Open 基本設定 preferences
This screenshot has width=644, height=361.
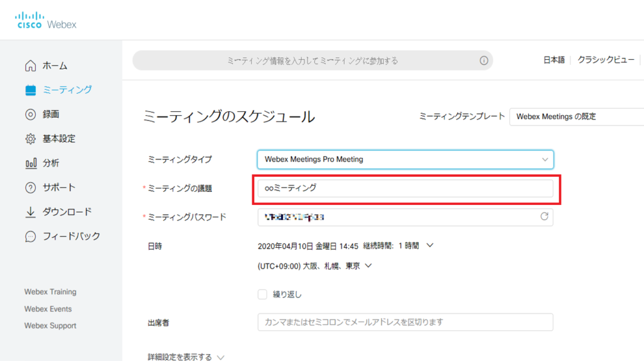(59, 139)
